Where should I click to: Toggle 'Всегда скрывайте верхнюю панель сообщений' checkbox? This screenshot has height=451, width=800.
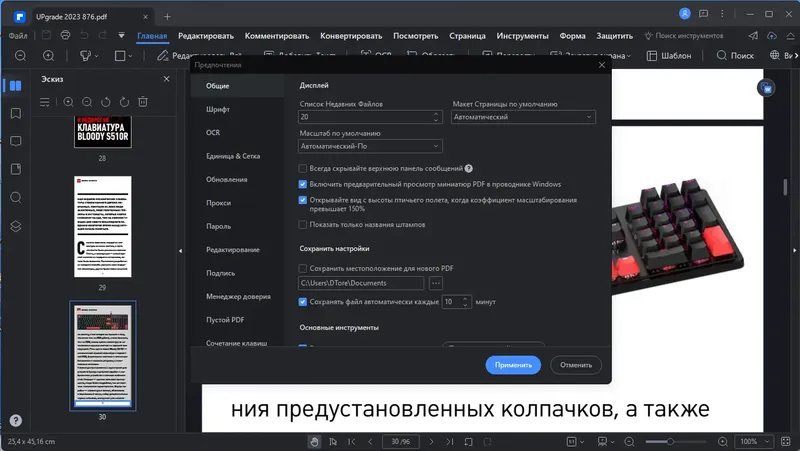pyautogui.click(x=303, y=168)
